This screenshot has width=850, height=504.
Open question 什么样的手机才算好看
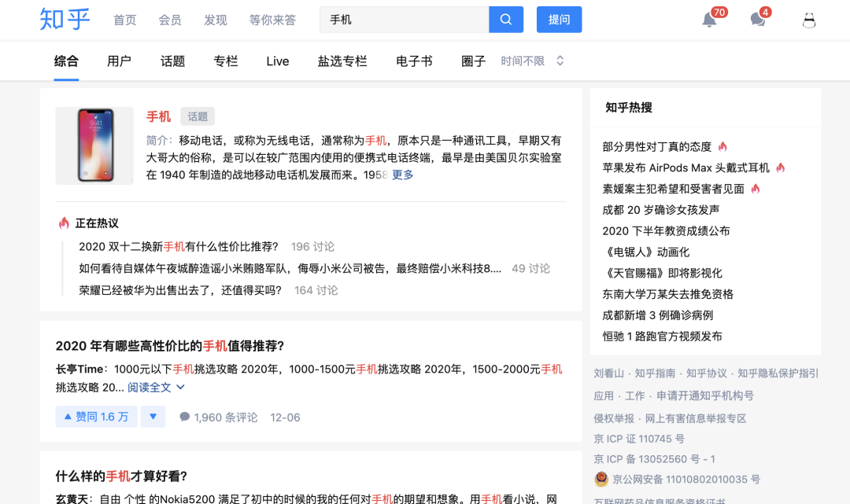[x=121, y=476]
